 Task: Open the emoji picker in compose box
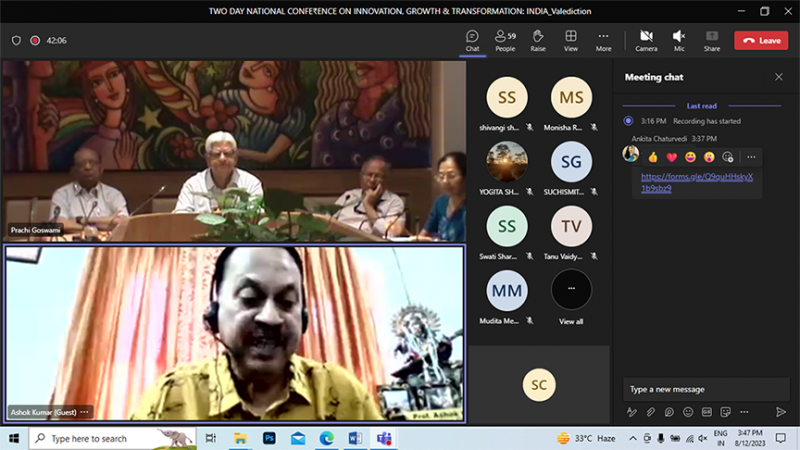pos(687,412)
